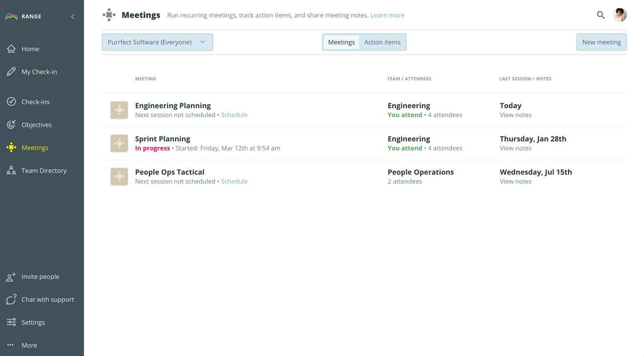This screenshot has width=644, height=356.
Task: Switch to the Action items tab
Action: (x=382, y=42)
